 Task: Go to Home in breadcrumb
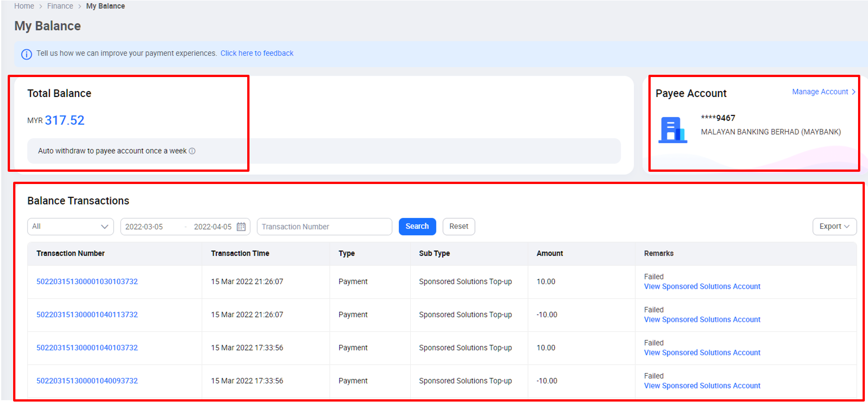pyautogui.click(x=24, y=6)
